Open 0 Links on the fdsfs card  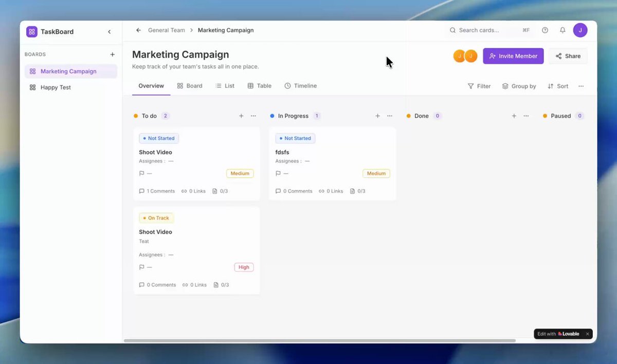tap(331, 191)
